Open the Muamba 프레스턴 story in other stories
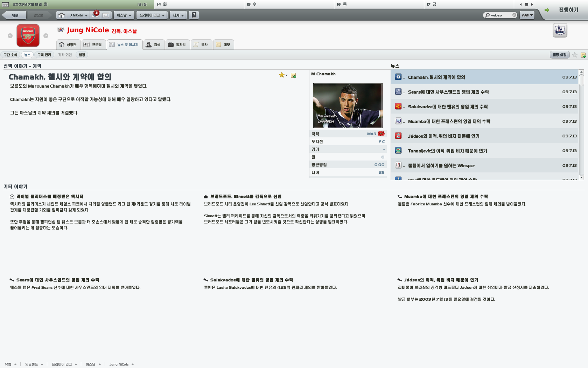This screenshot has height=368, width=588. (446, 197)
